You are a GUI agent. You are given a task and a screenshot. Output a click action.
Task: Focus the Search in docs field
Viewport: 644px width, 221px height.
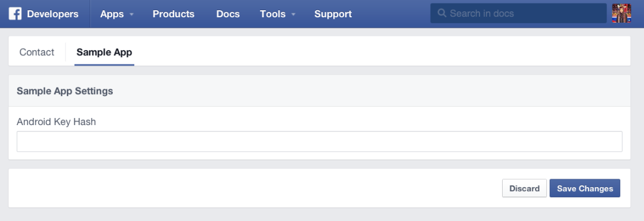click(x=518, y=13)
